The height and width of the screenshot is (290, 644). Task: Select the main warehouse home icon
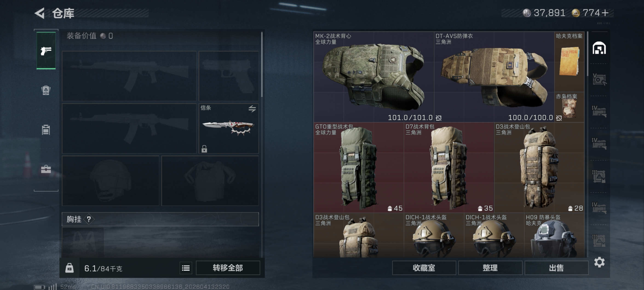pyautogui.click(x=599, y=48)
